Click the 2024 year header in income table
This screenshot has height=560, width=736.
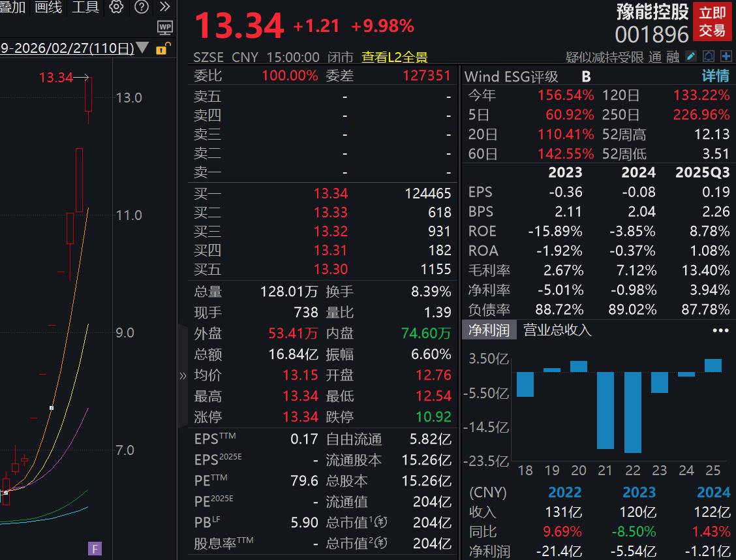(713, 492)
